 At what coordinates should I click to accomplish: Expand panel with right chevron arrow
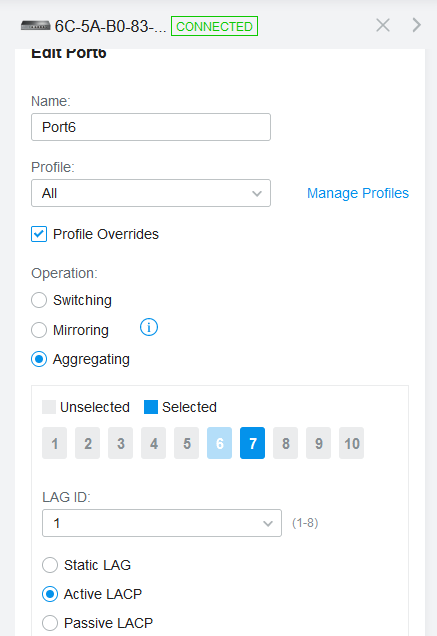(x=417, y=25)
